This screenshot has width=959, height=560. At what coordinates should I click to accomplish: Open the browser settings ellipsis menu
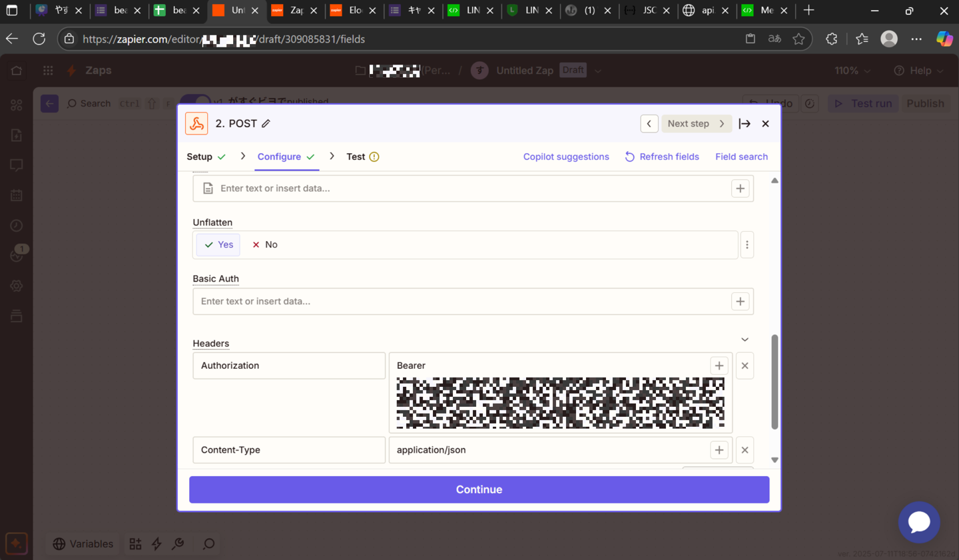coord(916,39)
